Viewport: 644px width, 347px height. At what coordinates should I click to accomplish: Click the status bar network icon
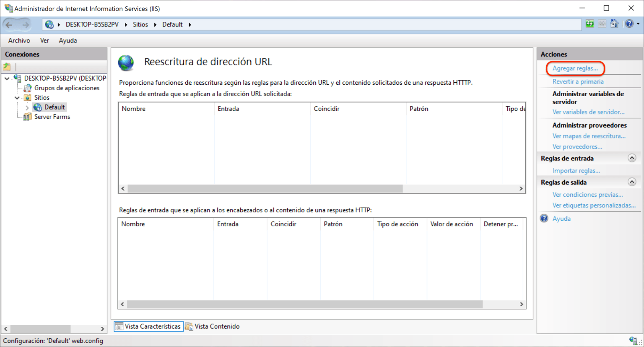(633, 340)
